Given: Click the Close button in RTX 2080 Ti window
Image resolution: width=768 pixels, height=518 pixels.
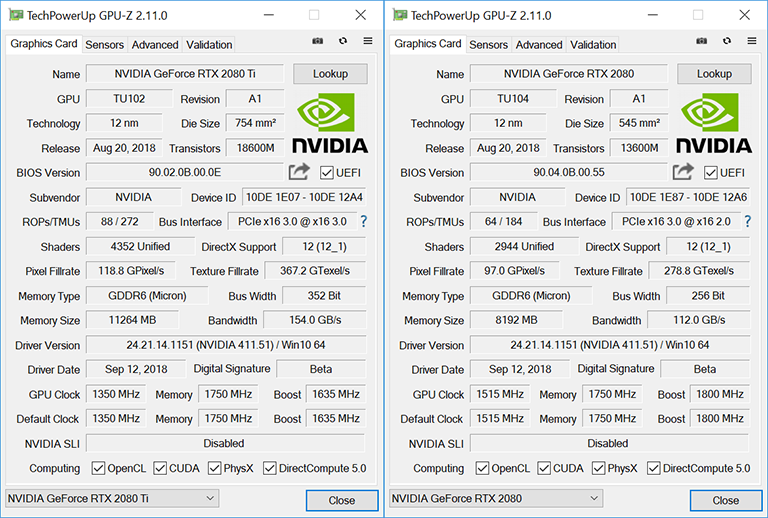Looking at the screenshot, I should point(342,500).
